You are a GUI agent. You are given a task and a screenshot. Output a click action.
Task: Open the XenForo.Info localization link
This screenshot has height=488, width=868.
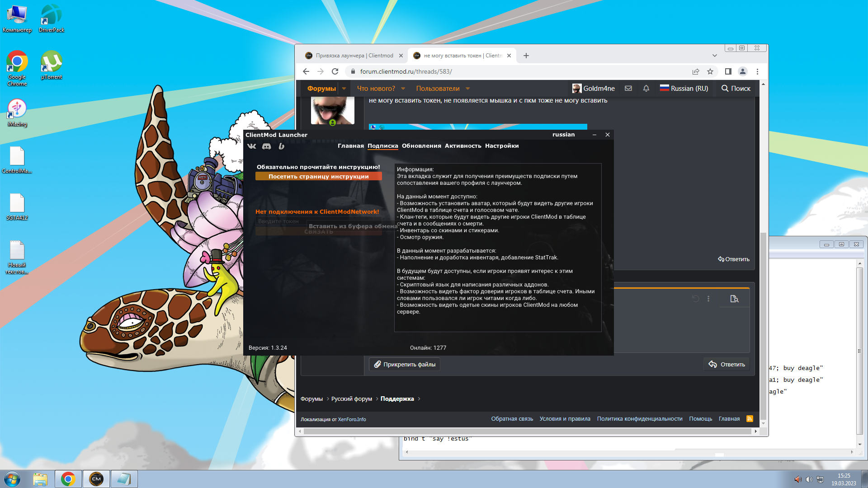(352, 419)
